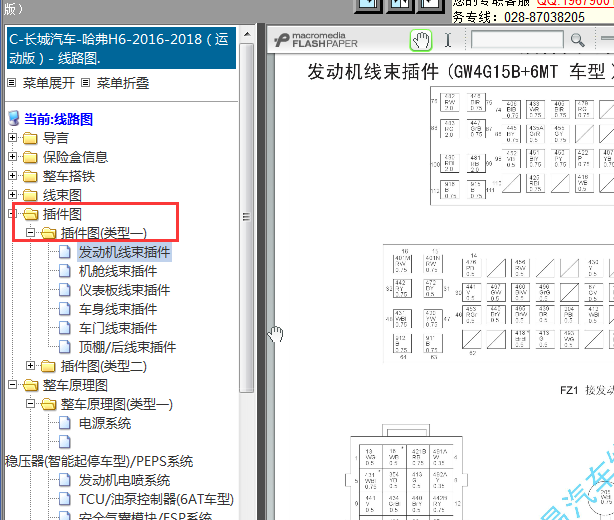The image size is (614, 520).
Task: Open the 当前:线路图 link
Action: [x=58, y=119]
